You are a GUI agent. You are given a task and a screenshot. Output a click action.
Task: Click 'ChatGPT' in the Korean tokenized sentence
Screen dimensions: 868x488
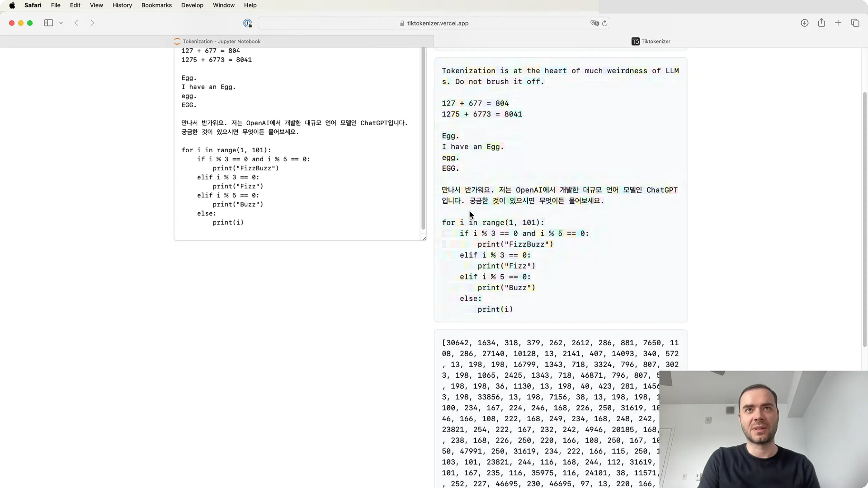click(x=662, y=190)
